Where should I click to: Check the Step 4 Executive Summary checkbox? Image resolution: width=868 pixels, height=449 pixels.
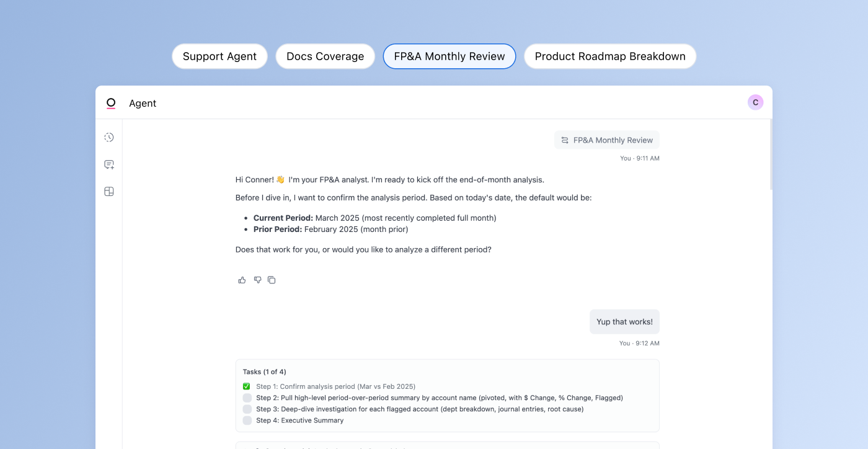[x=247, y=420]
